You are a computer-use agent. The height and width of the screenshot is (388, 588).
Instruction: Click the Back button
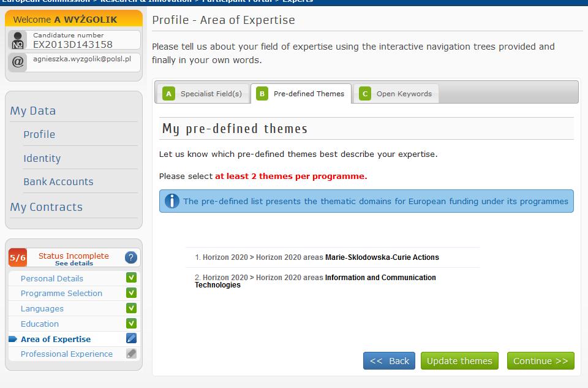390,361
